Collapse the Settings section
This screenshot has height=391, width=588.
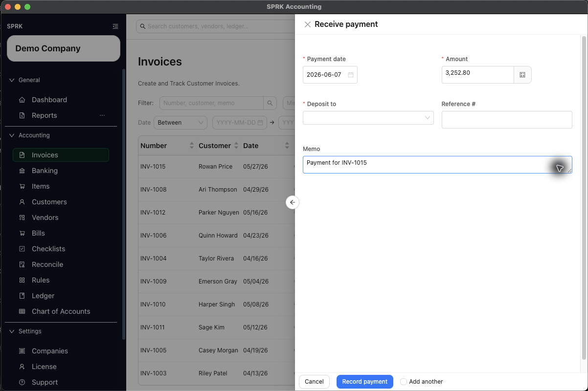12,331
